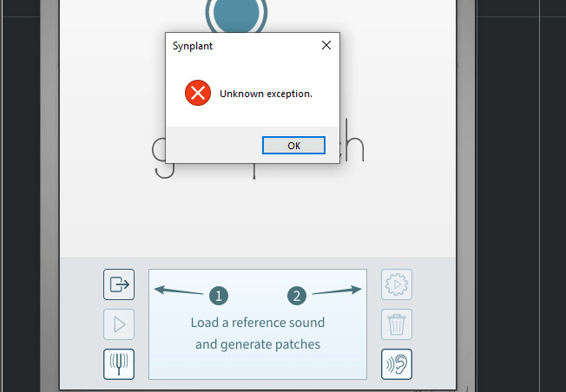Click the listening ear icon
Image resolution: width=566 pixels, height=392 pixels.
397,364
